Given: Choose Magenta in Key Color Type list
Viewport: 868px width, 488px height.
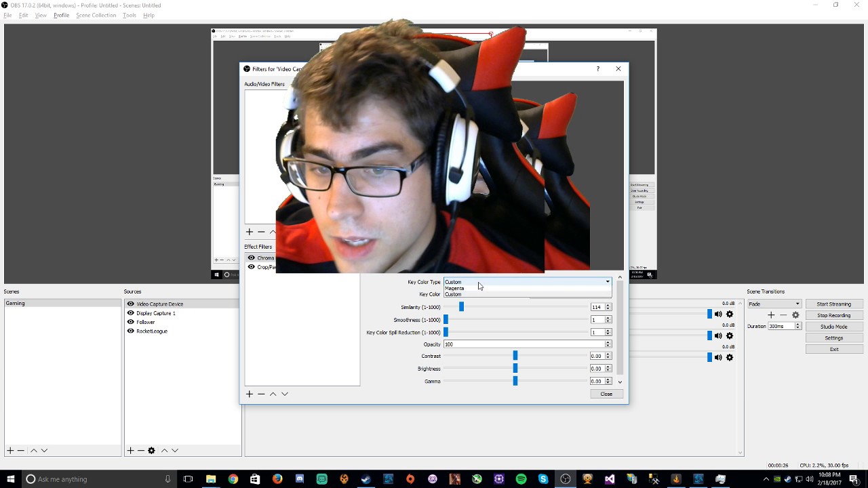Looking at the screenshot, I should pyautogui.click(x=528, y=288).
